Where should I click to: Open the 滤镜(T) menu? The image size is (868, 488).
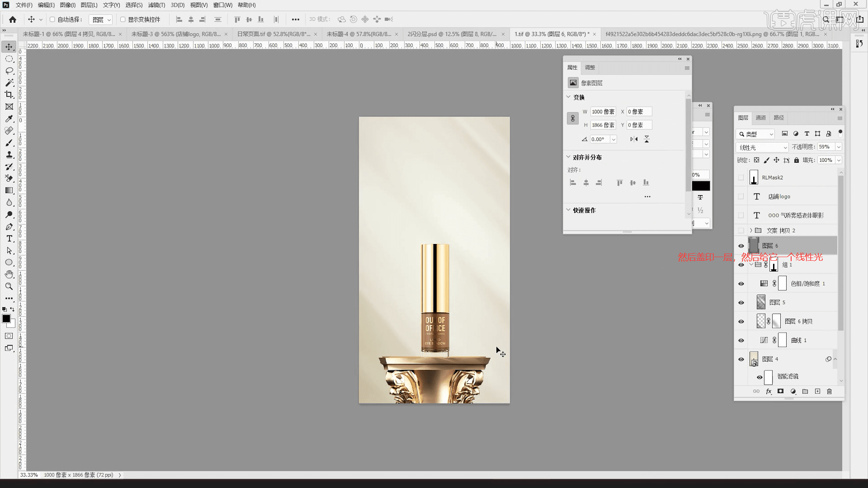point(156,5)
